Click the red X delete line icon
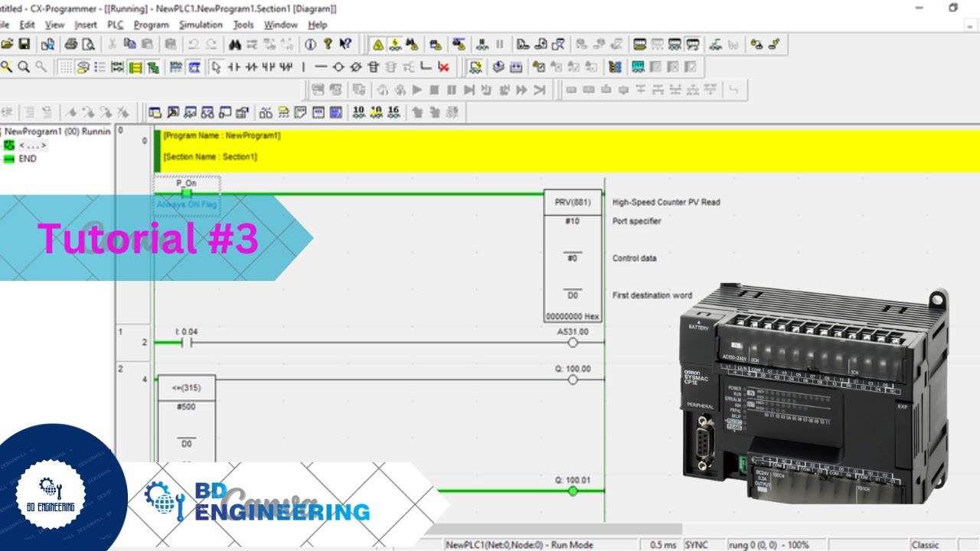The width and height of the screenshot is (980, 551). pos(443,67)
